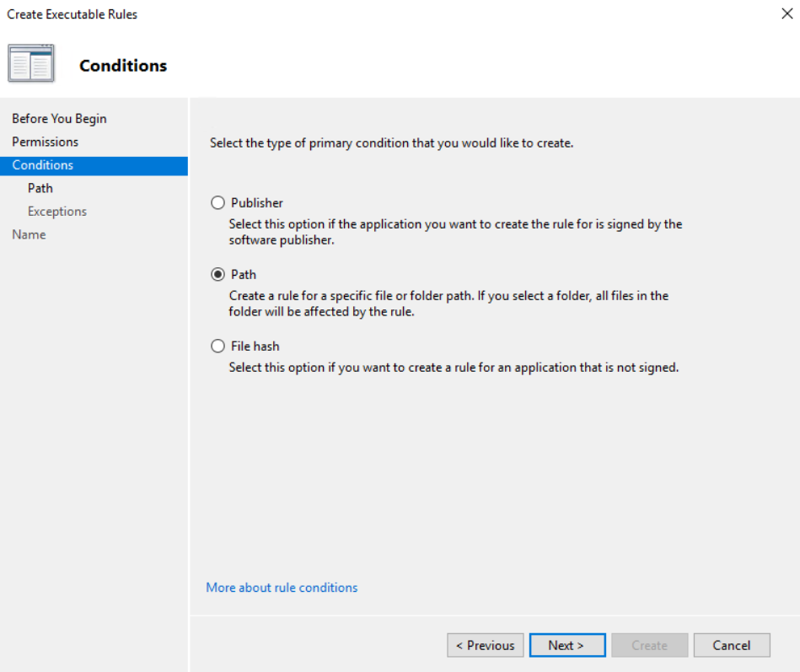Select the Publisher radio button
Screen dimensions: 800x672
[218, 203]
